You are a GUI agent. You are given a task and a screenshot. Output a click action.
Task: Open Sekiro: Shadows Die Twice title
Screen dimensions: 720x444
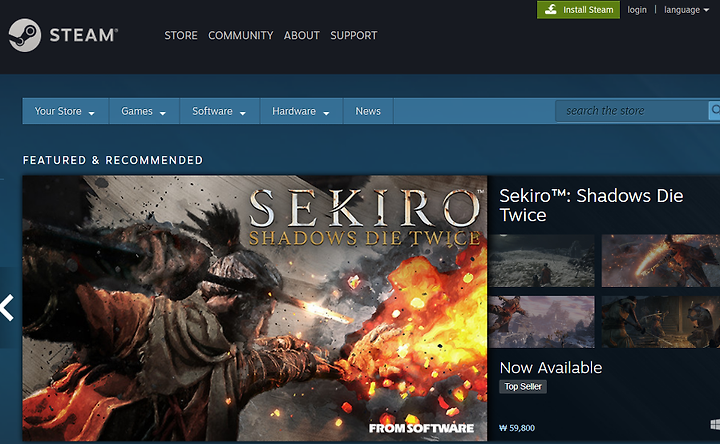(591, 205)
